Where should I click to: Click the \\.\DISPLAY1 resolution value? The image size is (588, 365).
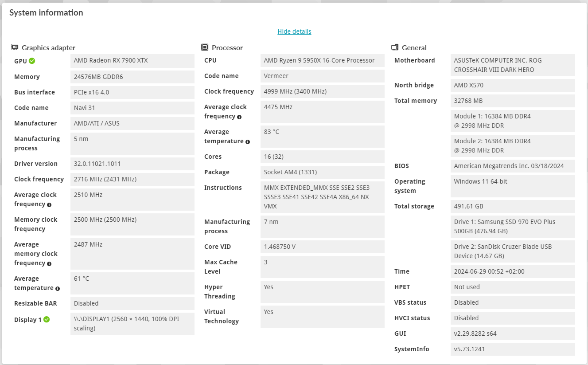132,324
